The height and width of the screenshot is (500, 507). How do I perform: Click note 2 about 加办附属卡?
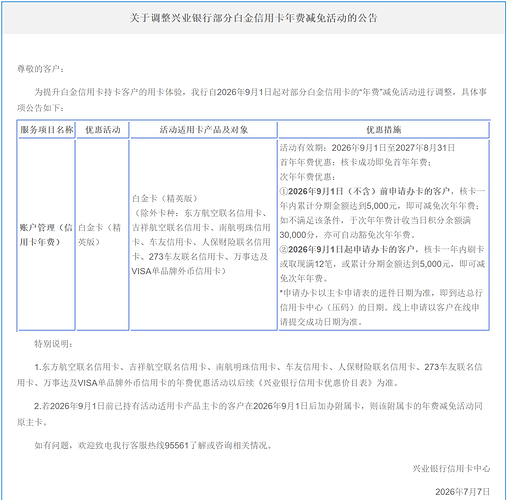pos(250,414)
